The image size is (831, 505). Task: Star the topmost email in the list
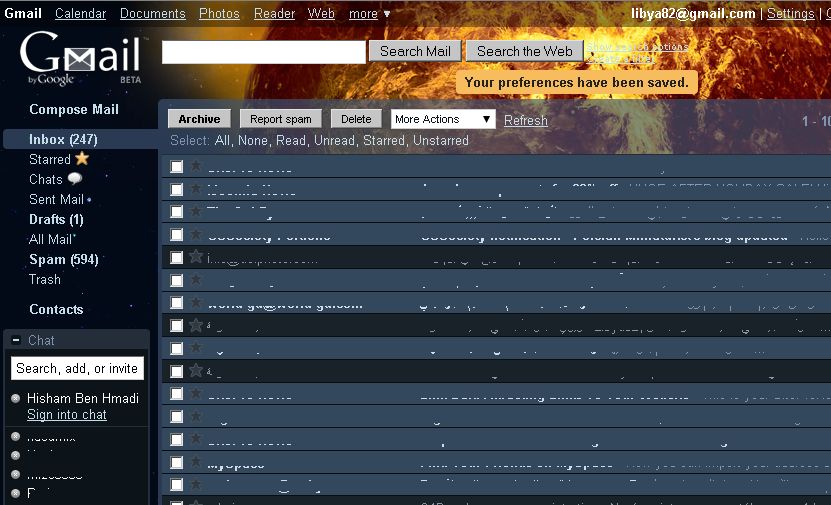click(196, 165)
